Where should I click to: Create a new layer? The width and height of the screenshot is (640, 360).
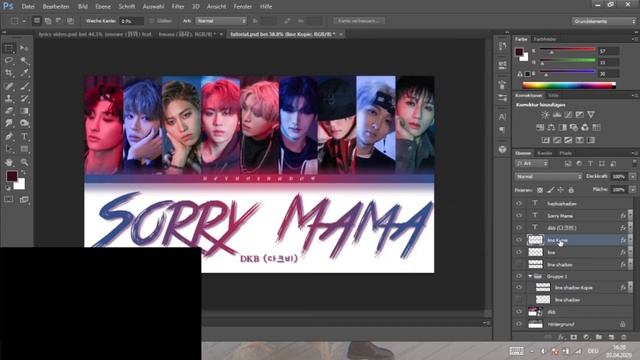click(611, 337)
